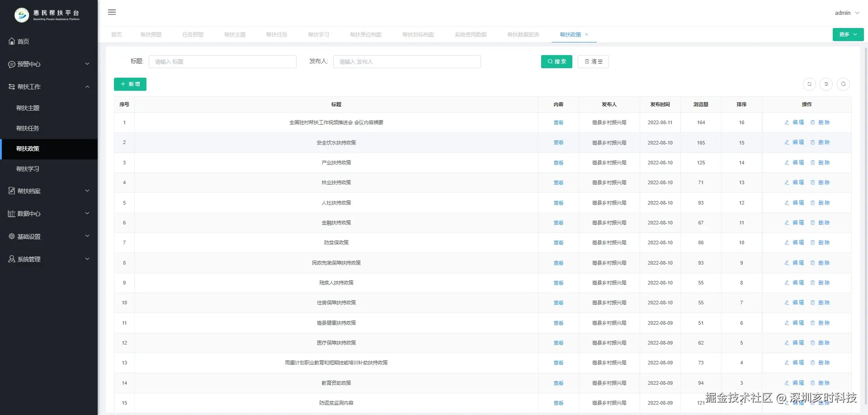Delete the 人社扶持政策 row
Image resolution: width=868 pixels, height=415 pixels.
[x=820, y=203]
